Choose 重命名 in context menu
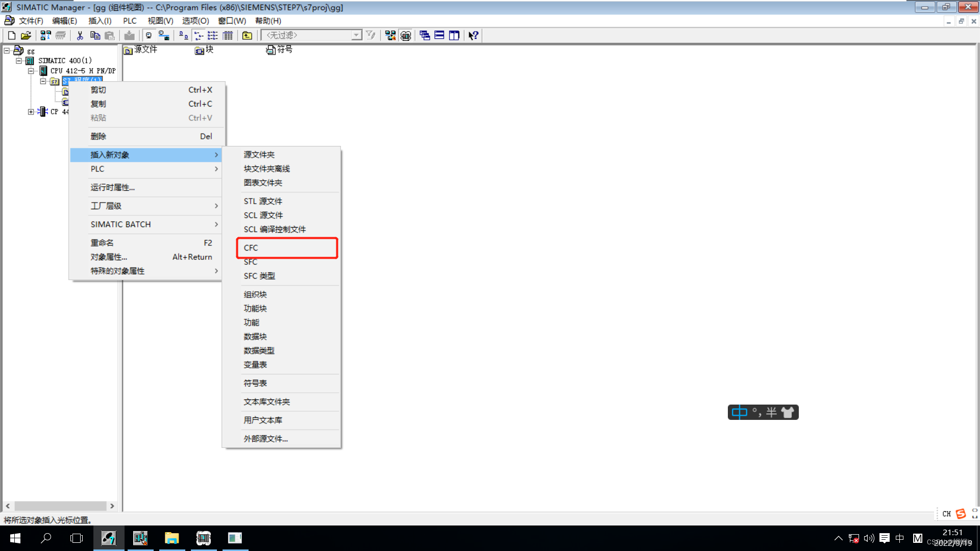The image size is (980, 551). pyautogui.click(x=146, y=243)
